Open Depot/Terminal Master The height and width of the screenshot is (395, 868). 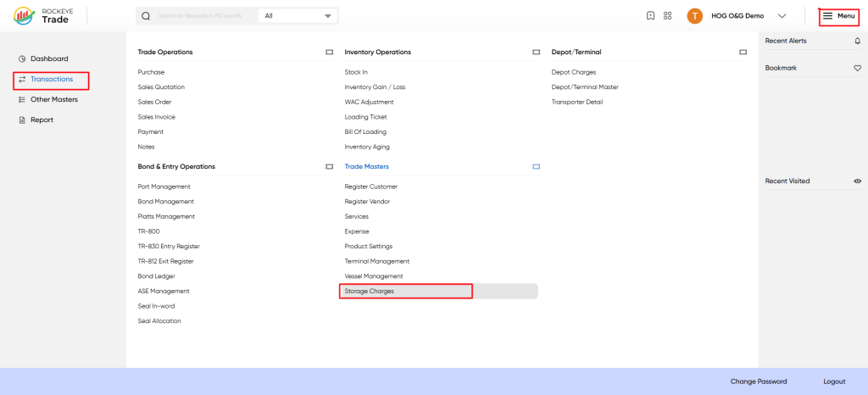tap(585, 86)
